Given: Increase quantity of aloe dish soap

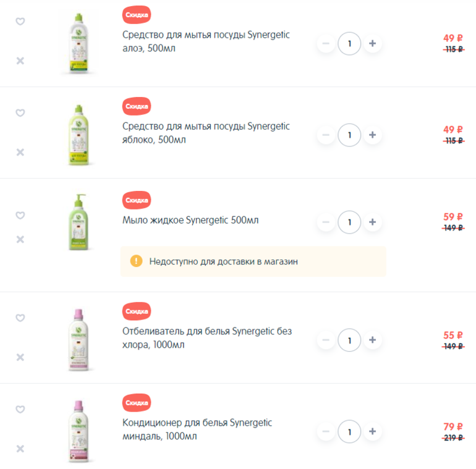Looking at the screenshot, I should click(373, 43).
